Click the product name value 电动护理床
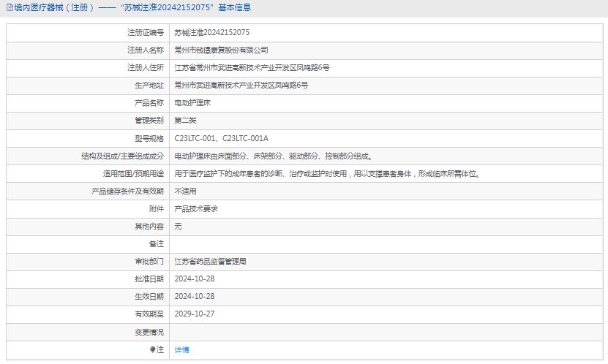Viewport: 608px width, 364px height. (192, 103)
